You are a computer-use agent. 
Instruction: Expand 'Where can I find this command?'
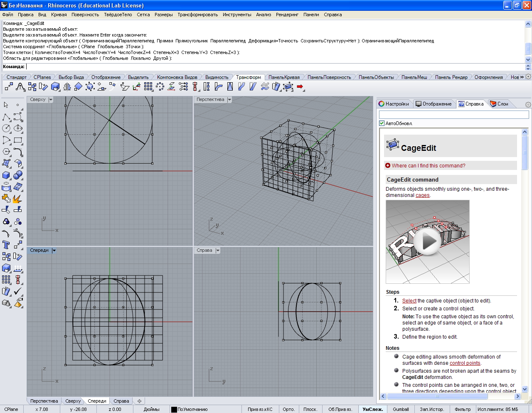[428, 166]
